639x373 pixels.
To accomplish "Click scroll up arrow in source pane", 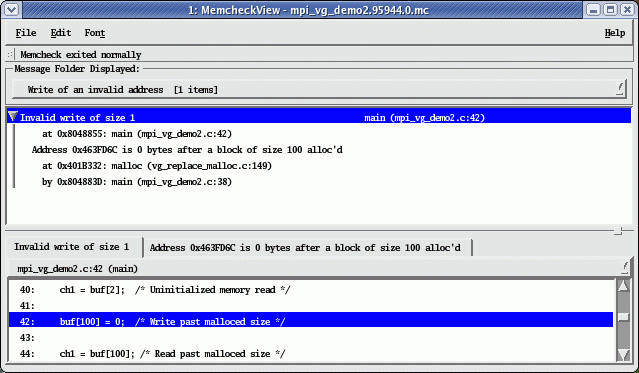I will click(623, 286).
